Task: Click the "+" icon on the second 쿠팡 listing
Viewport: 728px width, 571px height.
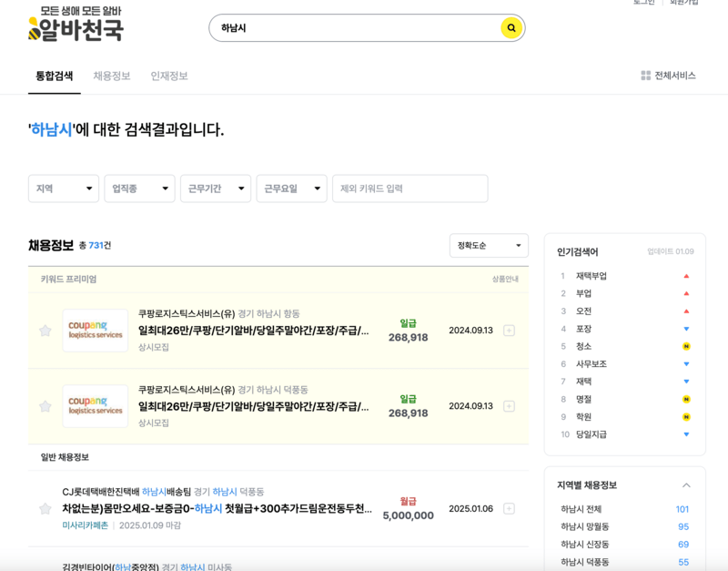Action: point(510,406)
